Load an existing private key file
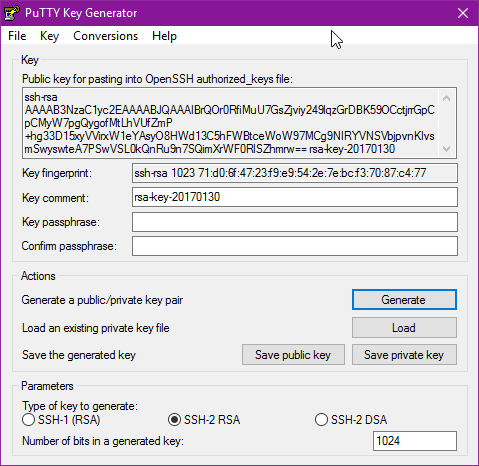Viewport: 479px width, 466px height. pos(404,328)
